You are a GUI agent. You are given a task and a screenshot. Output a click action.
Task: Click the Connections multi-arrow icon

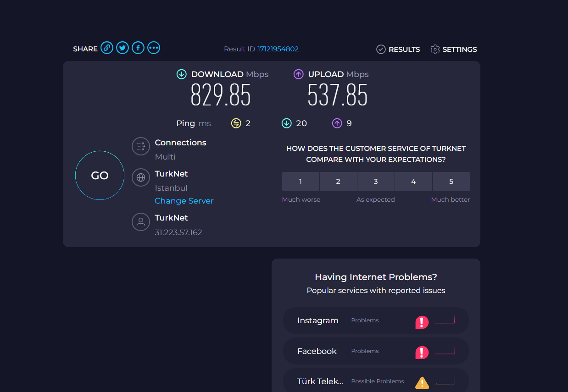[x=141, y=146]
